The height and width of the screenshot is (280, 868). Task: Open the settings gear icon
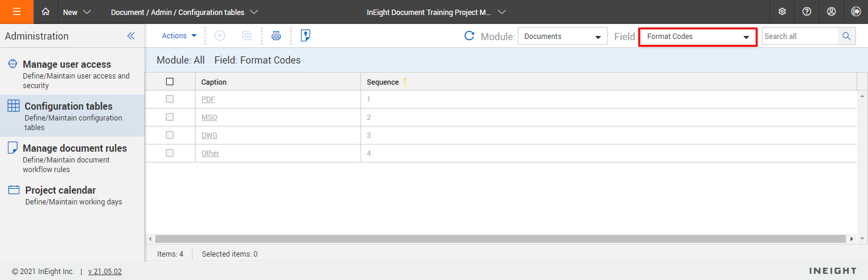[x=782, y=12]
